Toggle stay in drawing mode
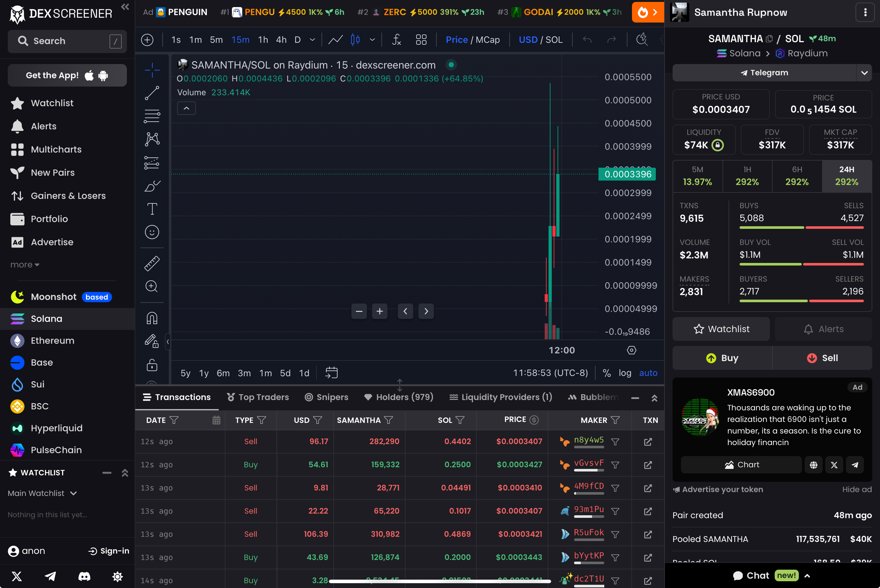 coord(152,341)
